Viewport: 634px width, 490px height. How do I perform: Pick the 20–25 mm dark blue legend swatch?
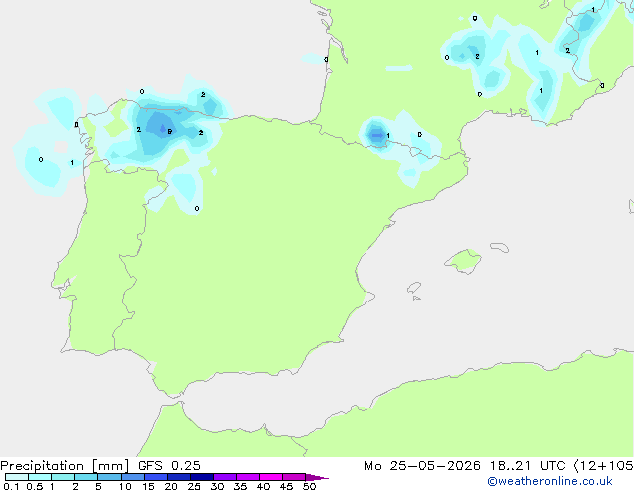click(x=179, y=477)
